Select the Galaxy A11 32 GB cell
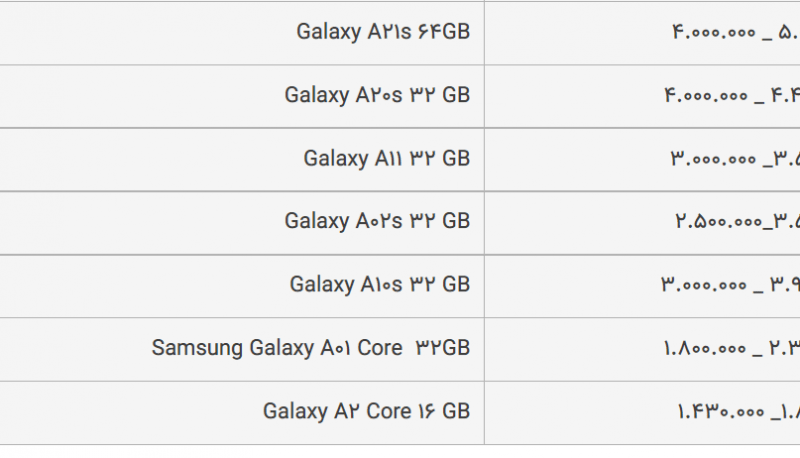Viewport: 800px width, 458px height. (242, 160)
